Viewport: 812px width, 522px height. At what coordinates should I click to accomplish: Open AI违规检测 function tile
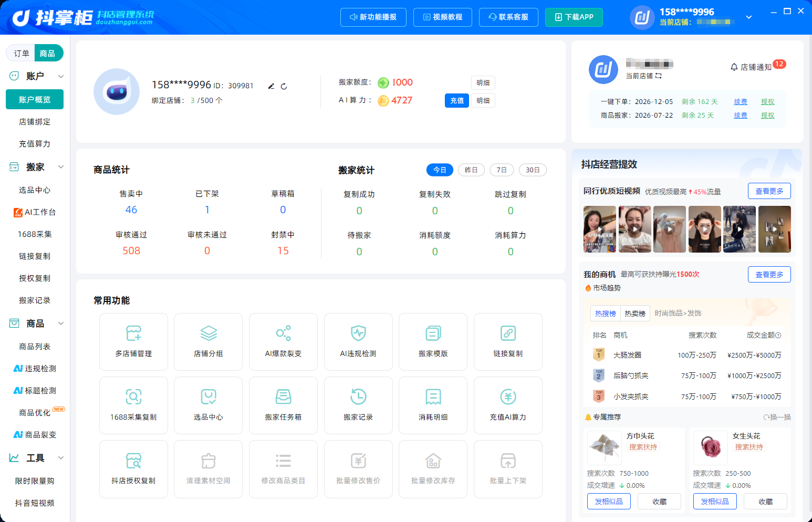pyautogui.click(x=358, y=342)
